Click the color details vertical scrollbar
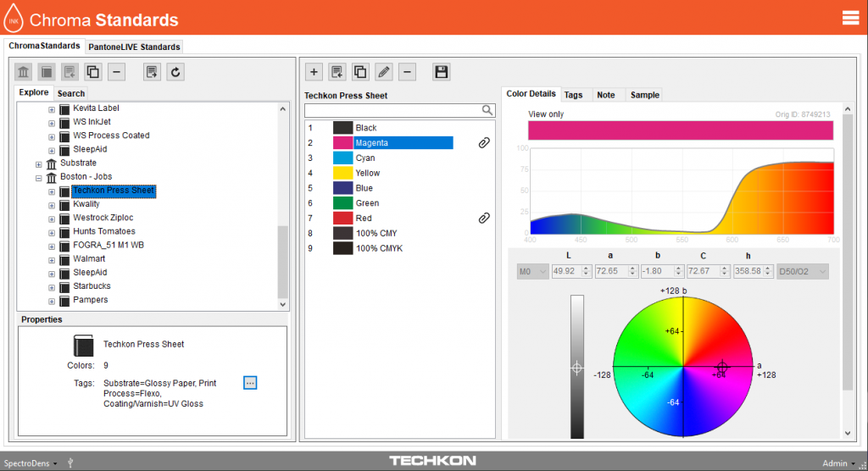The height and width of the screenshot is (471, 868). click(x=848, y=252)
